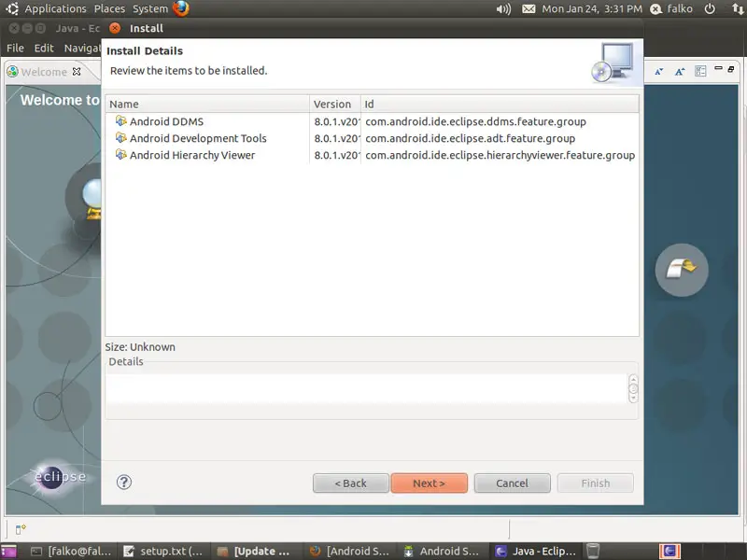
Task: Minimize the Welcome view panel
Action: click(x=718, y=68)
